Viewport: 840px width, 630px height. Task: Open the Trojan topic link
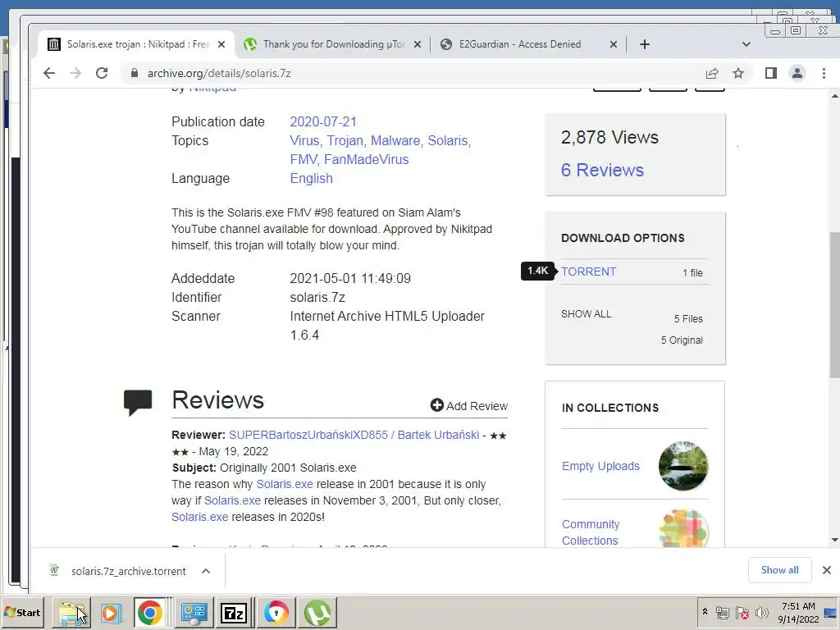click(346, 140)
